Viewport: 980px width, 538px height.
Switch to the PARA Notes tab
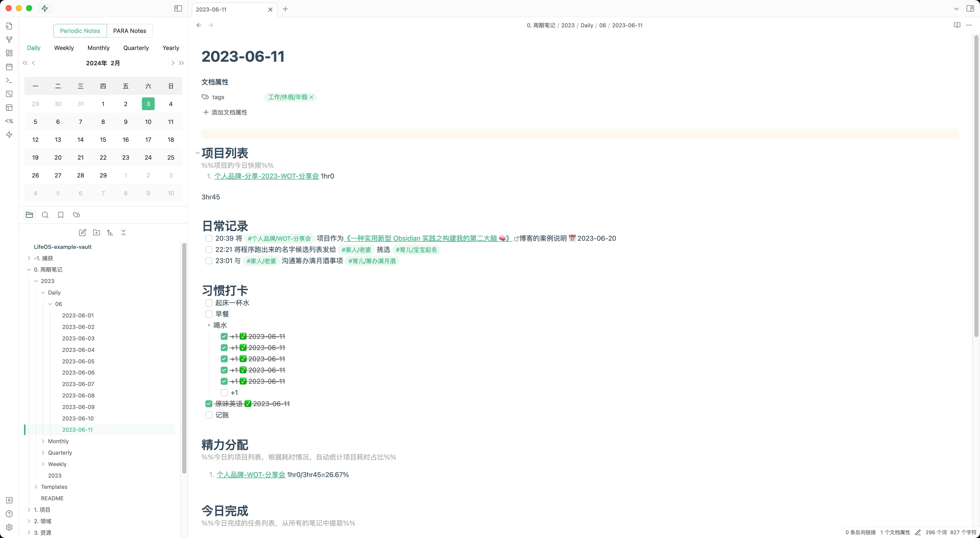[x=129, y=31]
